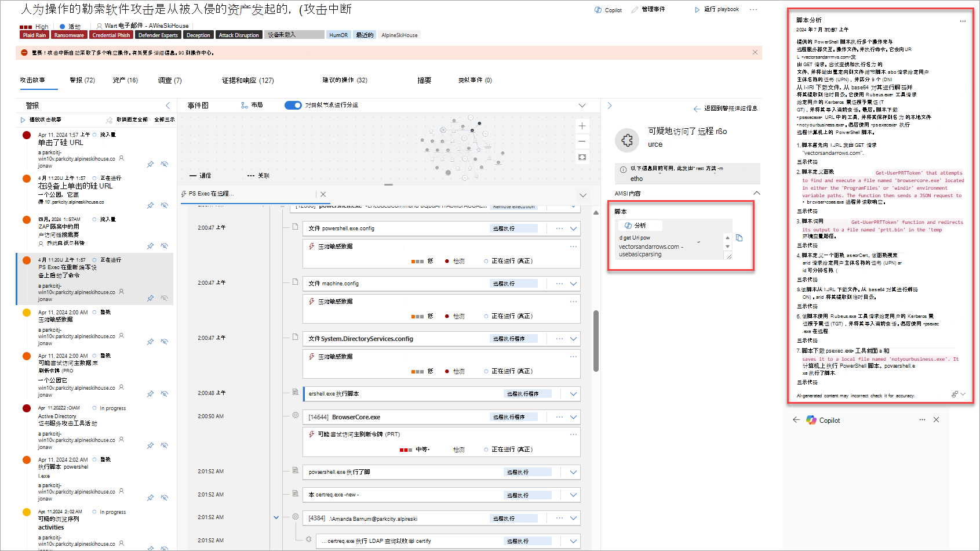Expand the details pane with the right chevron
The image size is (980, 551).
610,106
